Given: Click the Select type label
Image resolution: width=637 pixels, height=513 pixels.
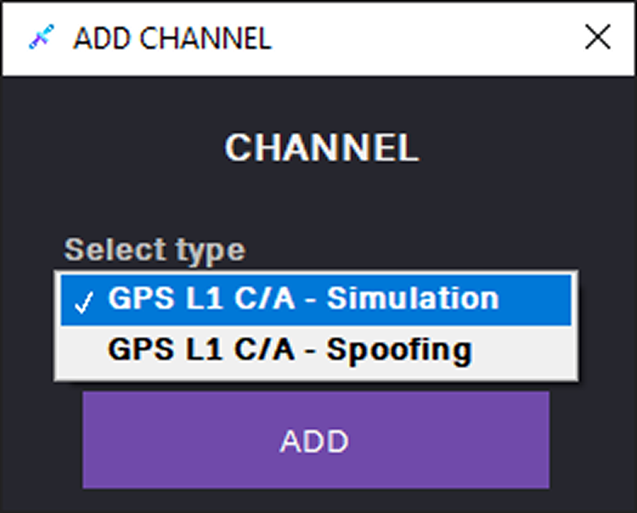Looking at the screenshot, I should coord(154,249).
